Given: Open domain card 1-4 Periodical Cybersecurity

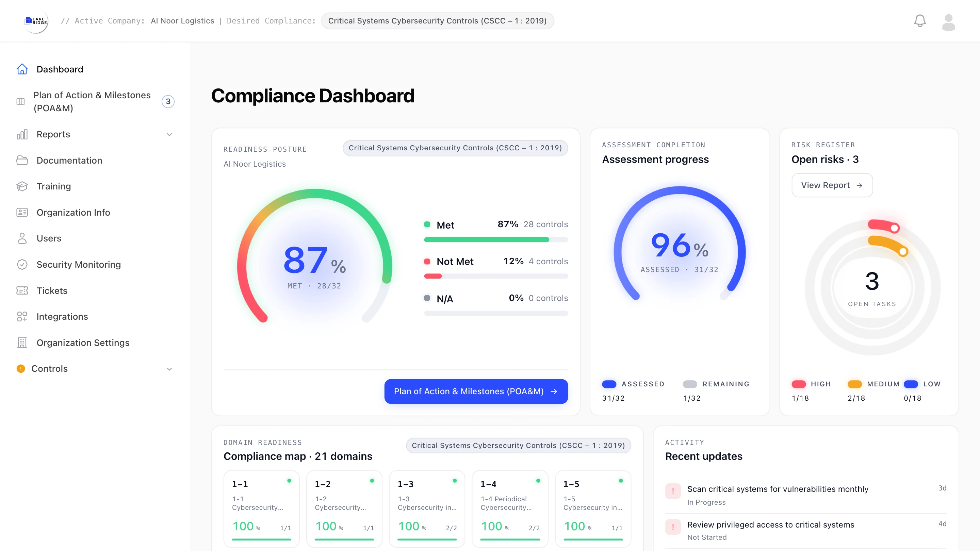Looking at the screenshot, I should (510, 509).
